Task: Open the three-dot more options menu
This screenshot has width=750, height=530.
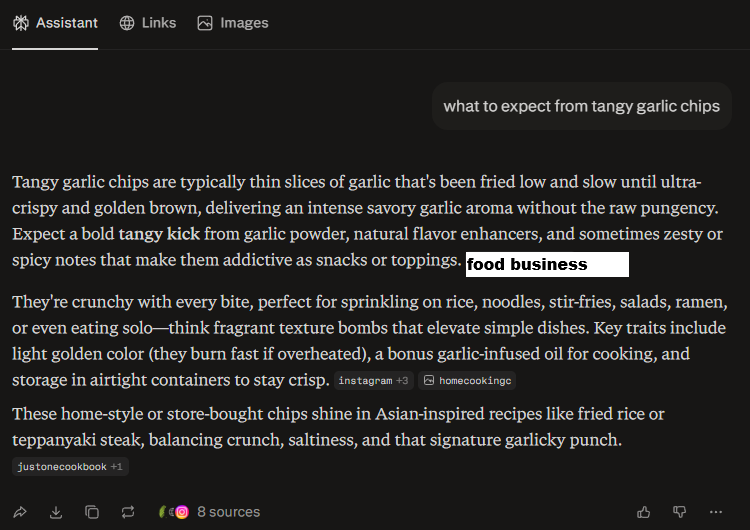Action: [x=716, y=512]
